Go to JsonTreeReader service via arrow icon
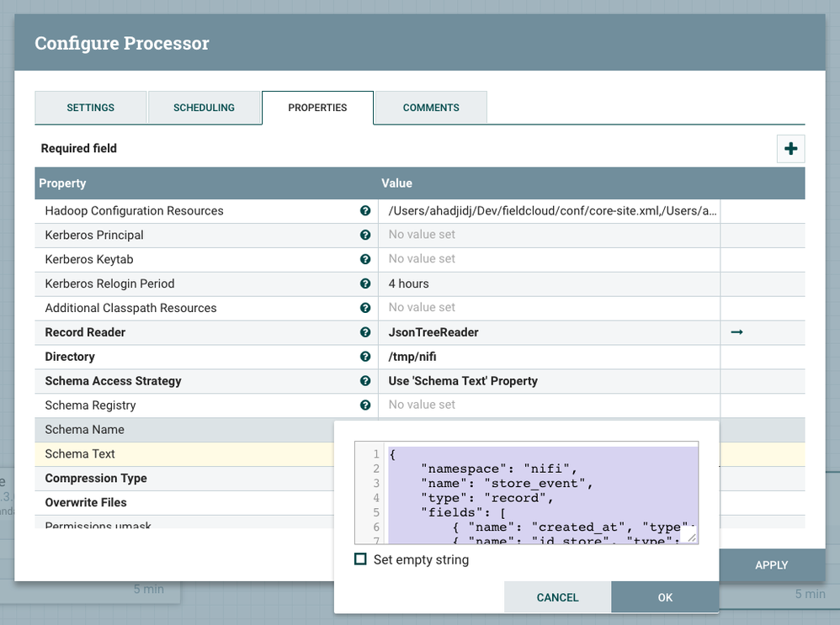The image size is (840, 625). (736, 332)
